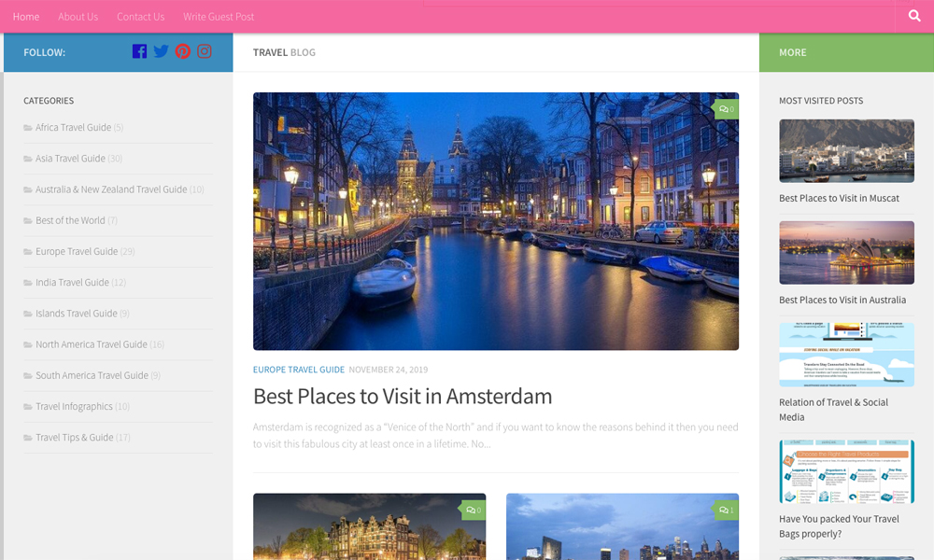Open the Asia Travel Guide category
Screen dimensions: 934x560
pyautogui.click(x=70, y=159)
